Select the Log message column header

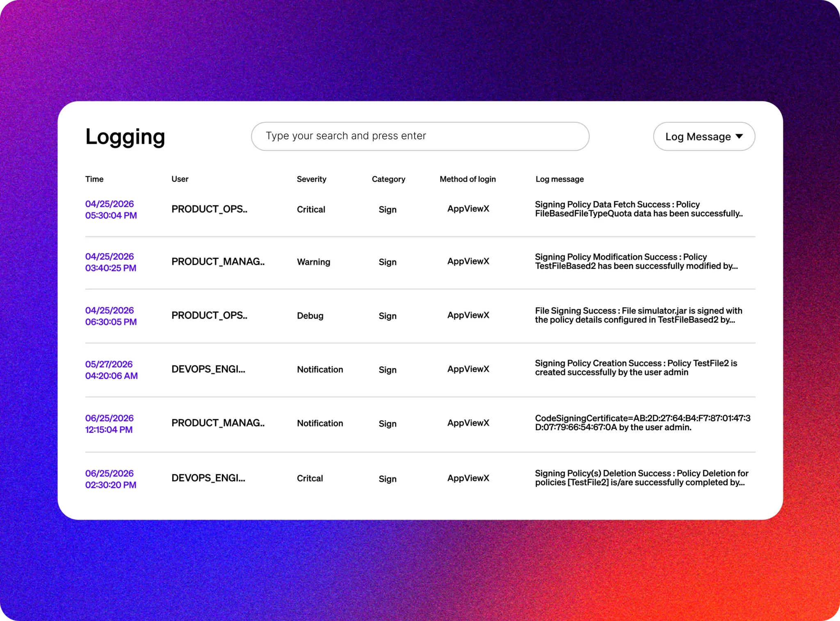(559, 179)
